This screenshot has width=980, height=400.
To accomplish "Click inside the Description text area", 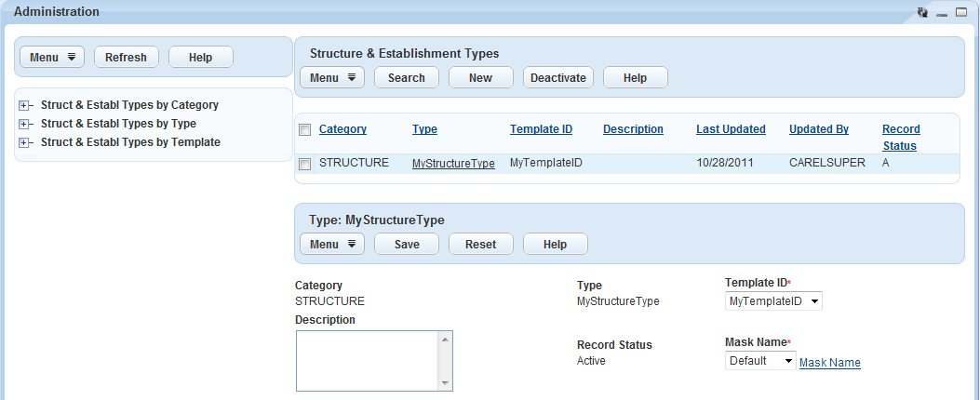I will point(367,361).
